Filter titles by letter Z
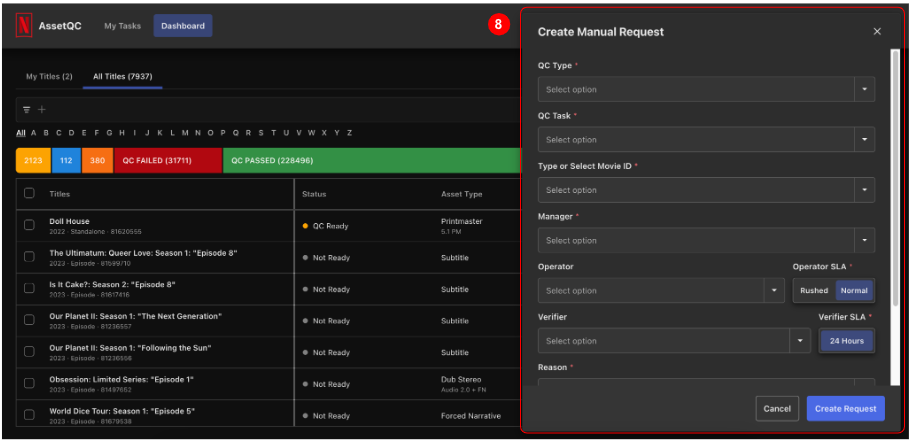Screen dimensions: 914x443 tap(349, 133)
